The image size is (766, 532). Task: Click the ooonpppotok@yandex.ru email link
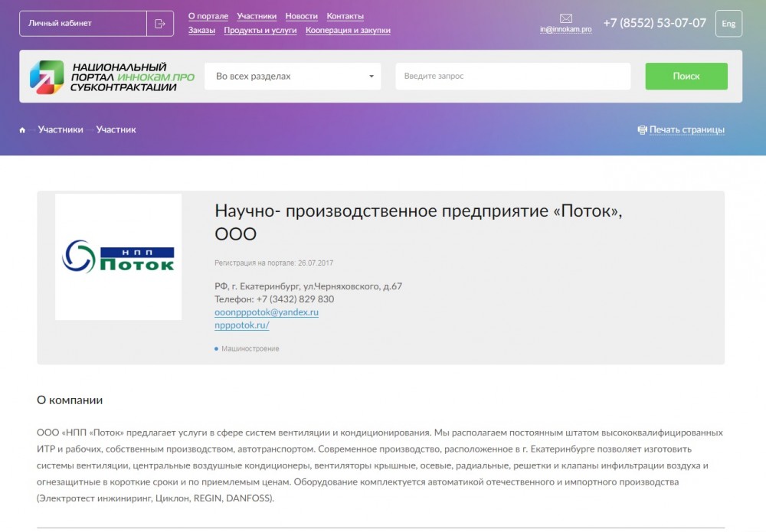click(x=267, y=312)
